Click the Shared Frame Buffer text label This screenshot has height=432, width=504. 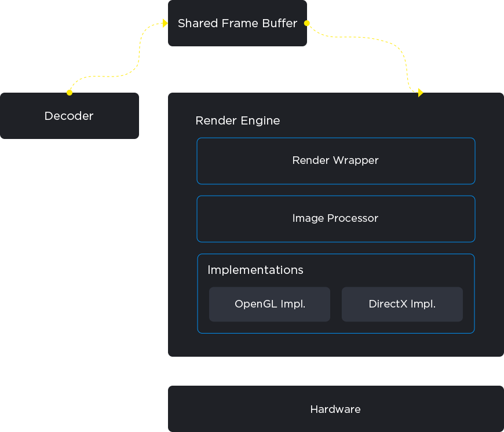click(x=238, y=23)
